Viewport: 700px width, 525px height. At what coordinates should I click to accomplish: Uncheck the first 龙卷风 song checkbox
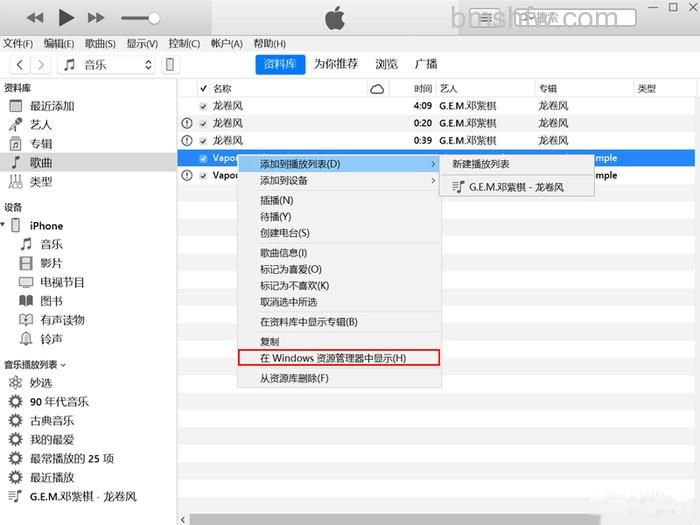203,106
